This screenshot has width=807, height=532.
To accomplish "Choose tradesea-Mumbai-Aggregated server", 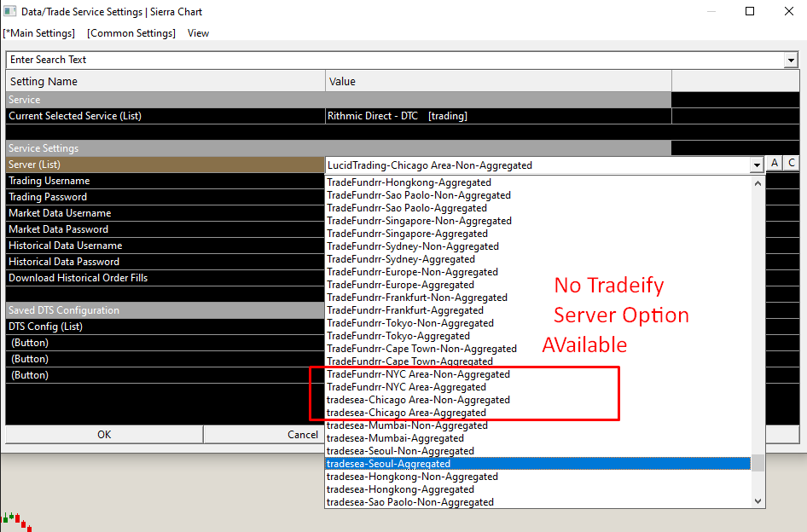I will [x=538, y=438].
